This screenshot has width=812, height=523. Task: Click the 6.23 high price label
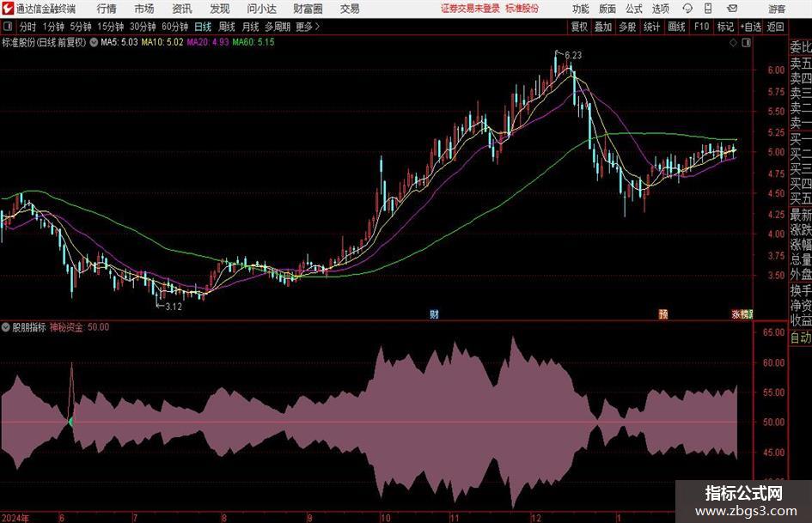coord(573,56)
